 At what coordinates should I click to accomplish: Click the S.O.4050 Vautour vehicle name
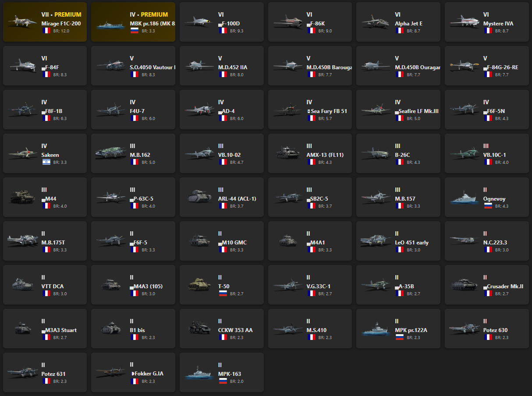click(x=153, y=67)
